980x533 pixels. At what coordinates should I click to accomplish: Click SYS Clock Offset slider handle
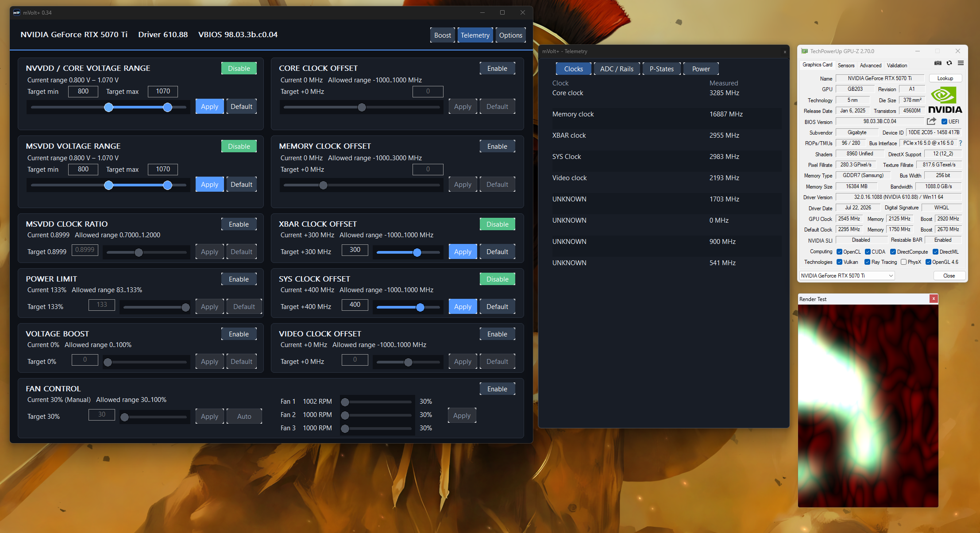coord(420,307)
